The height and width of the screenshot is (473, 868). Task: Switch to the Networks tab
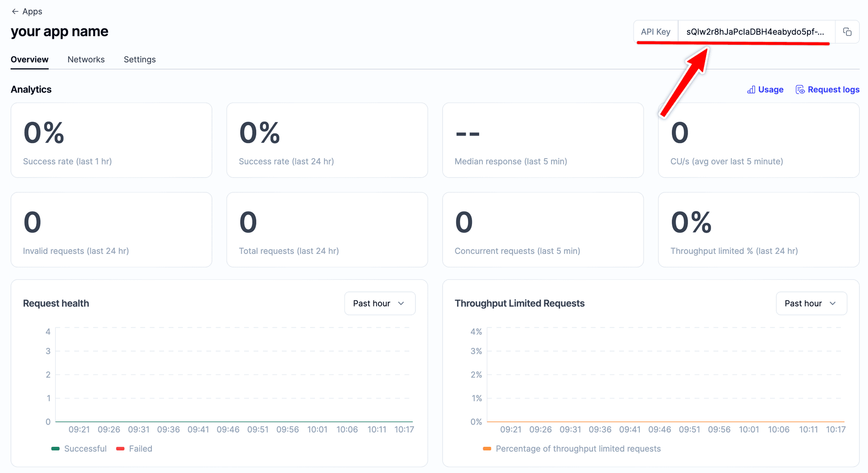(86, 59)
